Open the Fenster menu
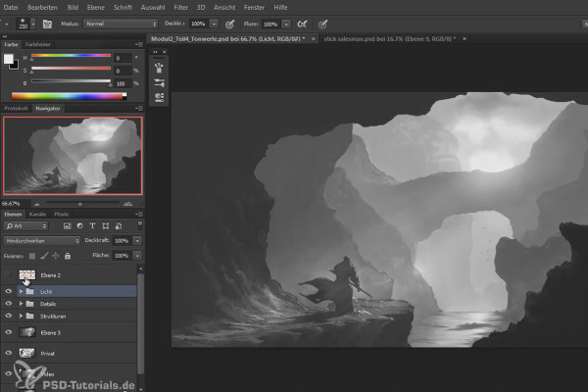Image resolution: width=588 pixels, height=392 pixels. 254,7
